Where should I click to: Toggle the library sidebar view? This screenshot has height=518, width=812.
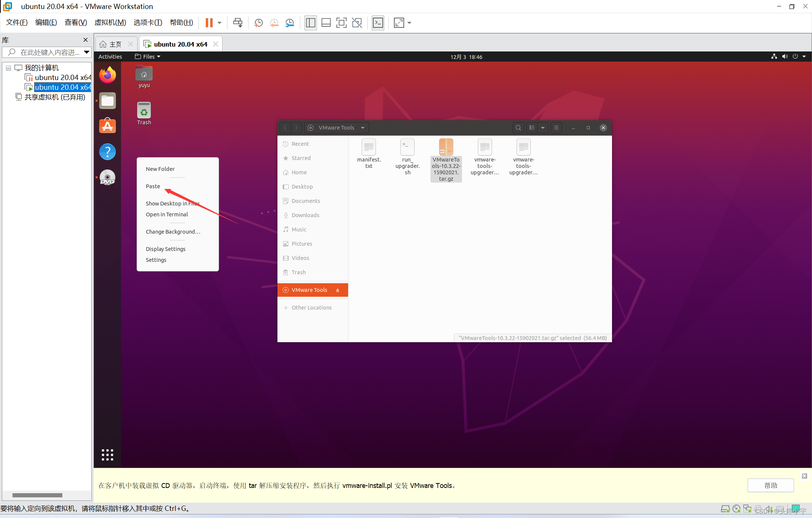(311, 23)
